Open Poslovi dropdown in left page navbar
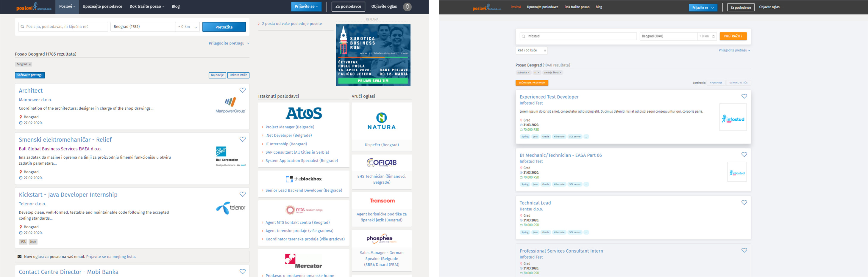Viewport: 868px width, 277px height. [x=67, y=7]
